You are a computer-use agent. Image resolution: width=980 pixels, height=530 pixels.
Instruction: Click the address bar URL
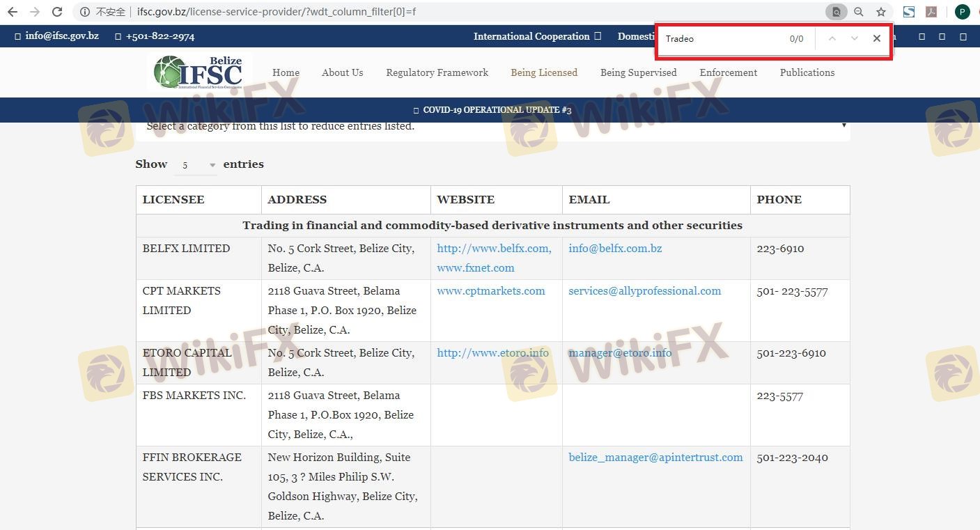pyautogui.click(x=277, y=12)
